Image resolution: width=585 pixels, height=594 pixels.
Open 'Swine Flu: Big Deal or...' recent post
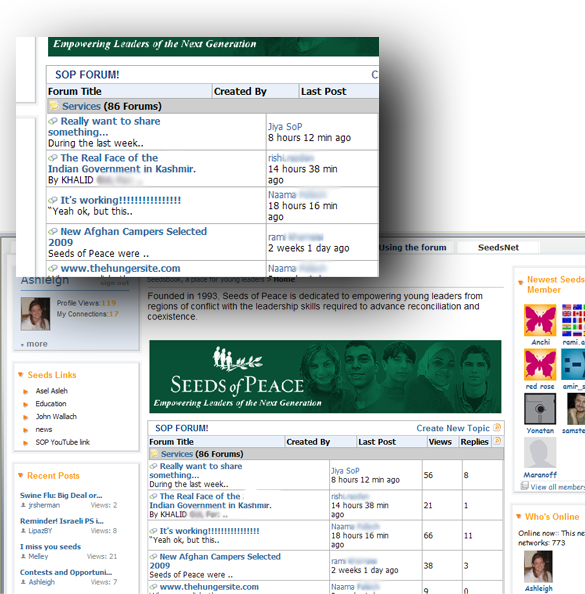pos(61,495)
